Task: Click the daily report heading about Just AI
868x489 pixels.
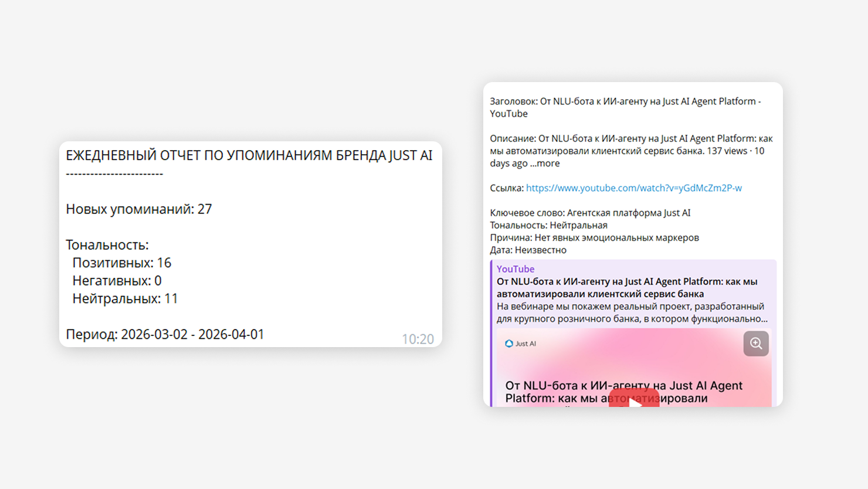Action: point(249,155)
